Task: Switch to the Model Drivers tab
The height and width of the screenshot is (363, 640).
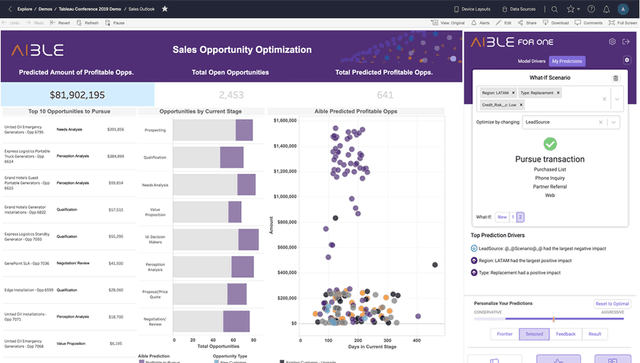Action: (x=531, y=61)
